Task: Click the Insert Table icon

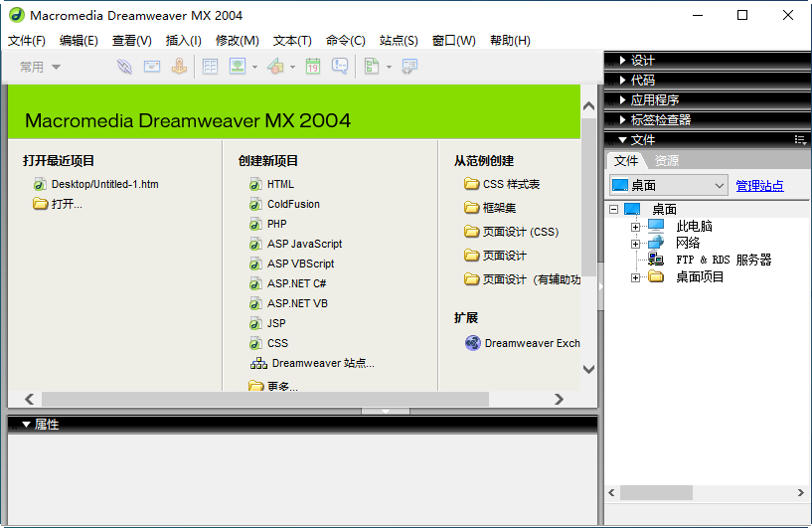Action: [x=211, y=67]
